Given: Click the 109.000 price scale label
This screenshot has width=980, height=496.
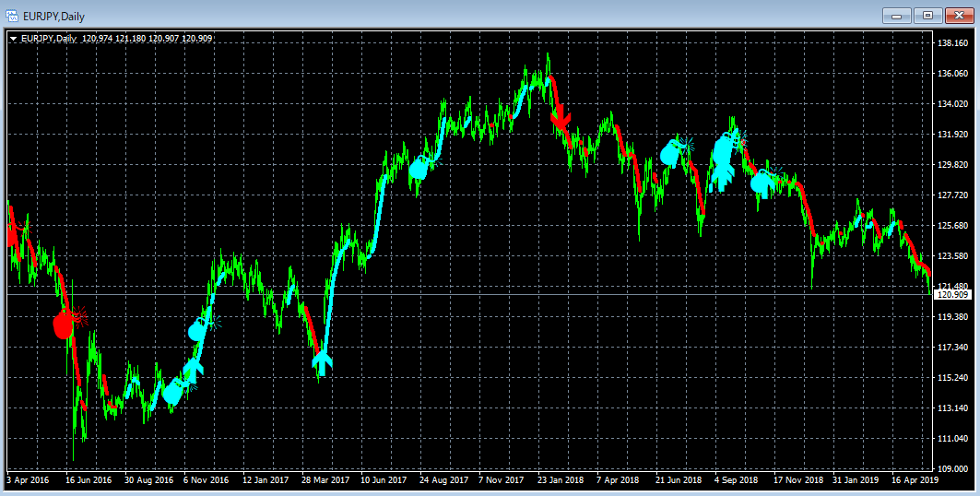Looking at the screenshot, I should tap(953, 468).
